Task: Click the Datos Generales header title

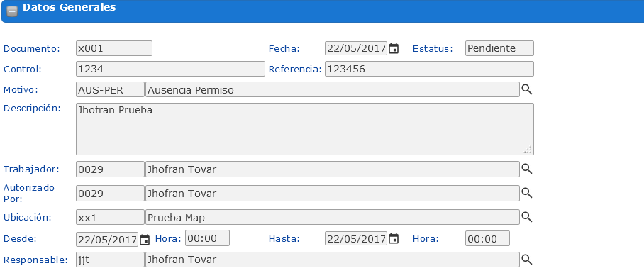Action: tap(69, 7)
